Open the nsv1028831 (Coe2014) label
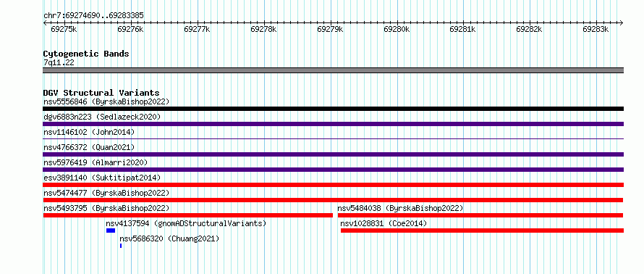 point(384,223)
